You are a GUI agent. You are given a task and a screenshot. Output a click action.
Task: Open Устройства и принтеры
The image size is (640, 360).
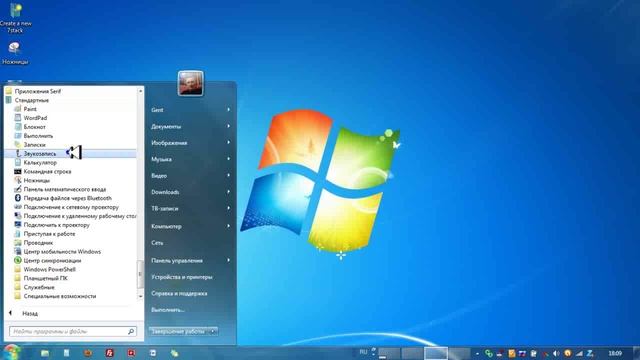[x=182, y=277]
